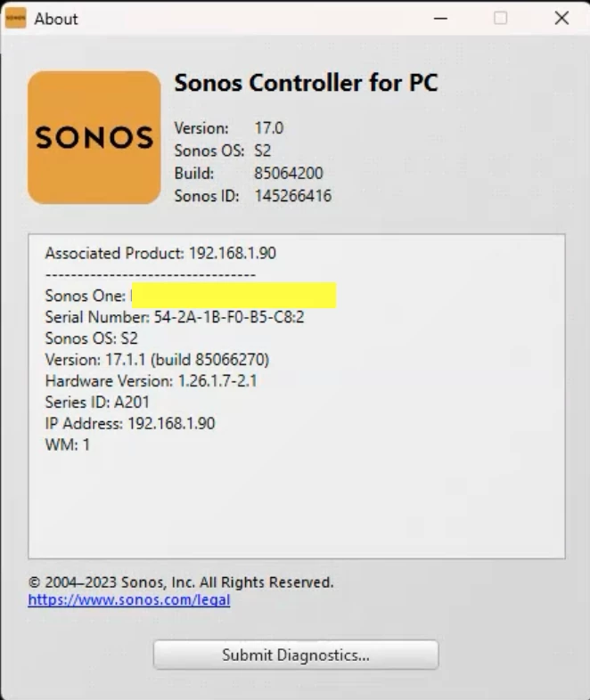Click the yellow highlighted Sonos One name
Screen dimensions: 590x700
tap(234, 295)
